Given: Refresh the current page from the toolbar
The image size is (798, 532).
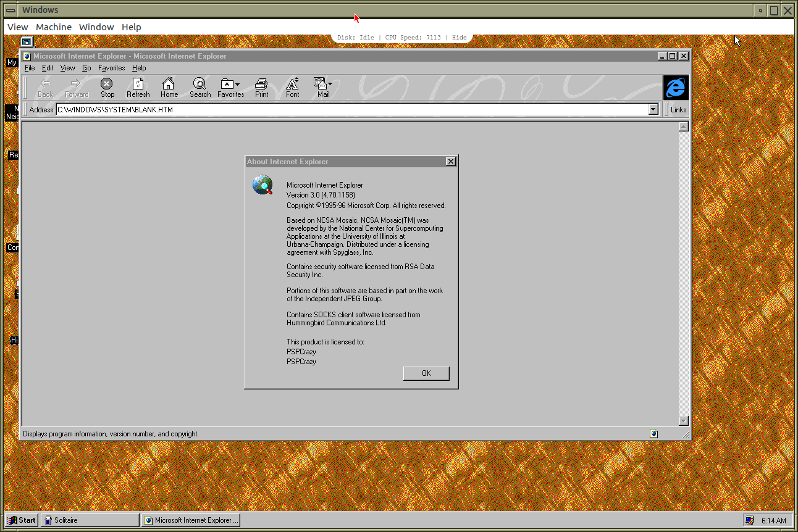Looking at the screenshot, I should (x=138, y=88).
